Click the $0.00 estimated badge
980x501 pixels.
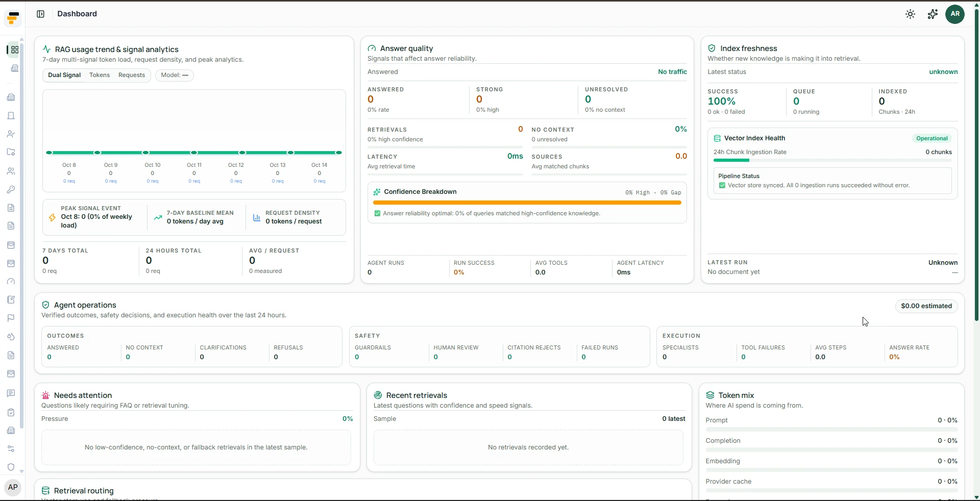926,306
